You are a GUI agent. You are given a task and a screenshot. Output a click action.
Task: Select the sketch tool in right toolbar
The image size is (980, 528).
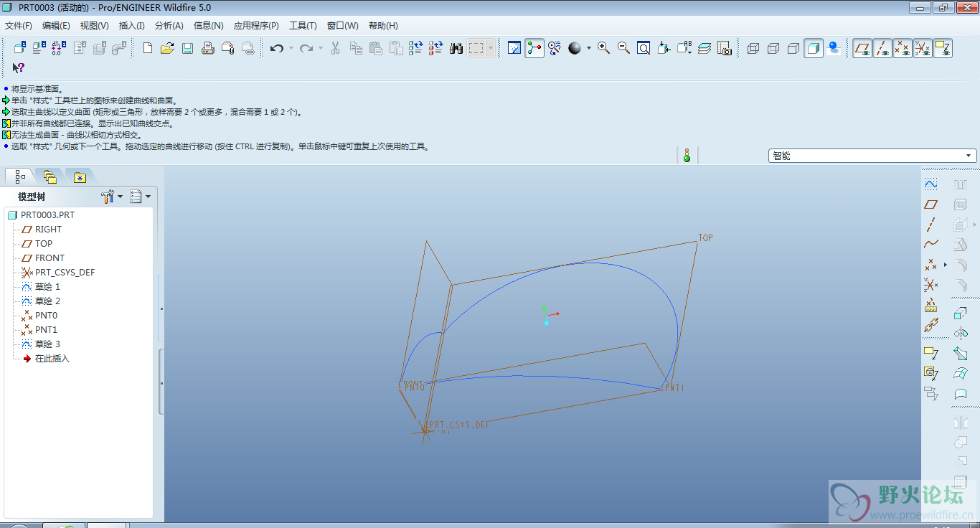click(930, 184)
